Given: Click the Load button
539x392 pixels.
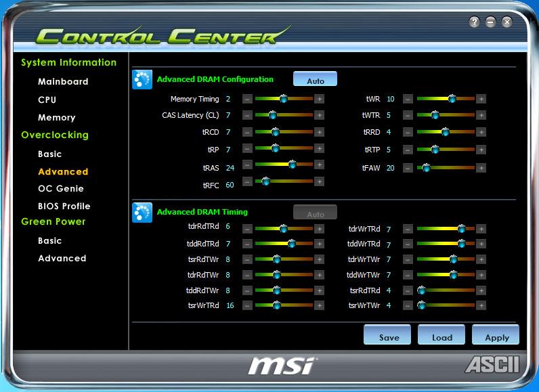Looking at the screenshot, I should pos(441,336).
